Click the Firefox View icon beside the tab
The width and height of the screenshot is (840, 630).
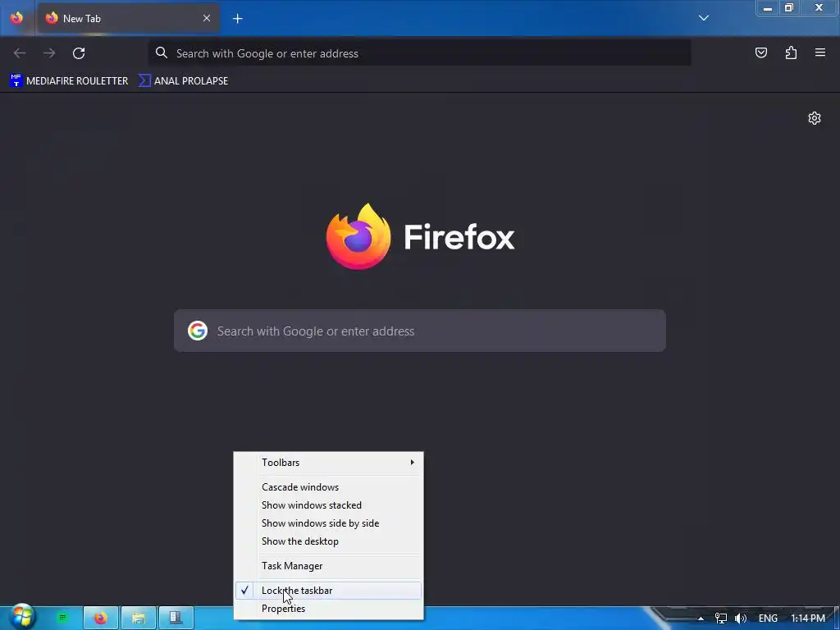[16, 18]
